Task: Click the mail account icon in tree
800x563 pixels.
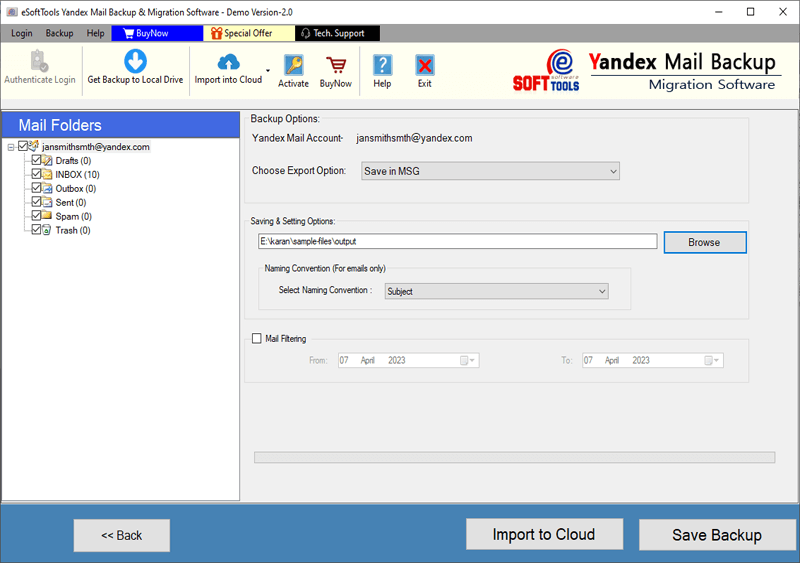Action: [x=34, y=146]
